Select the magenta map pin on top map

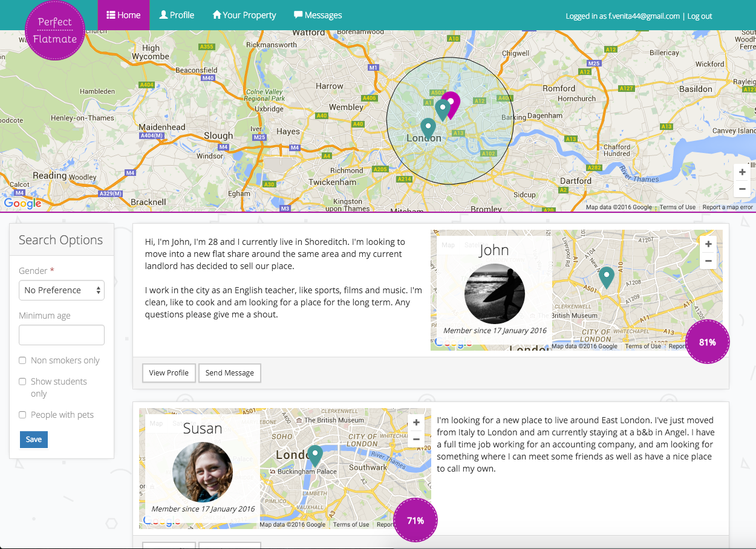[452, 104]
